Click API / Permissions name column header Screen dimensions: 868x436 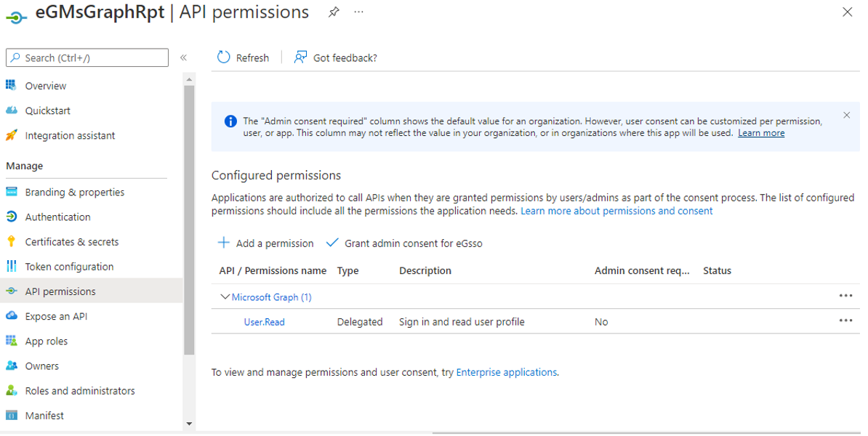coord(273,270)
